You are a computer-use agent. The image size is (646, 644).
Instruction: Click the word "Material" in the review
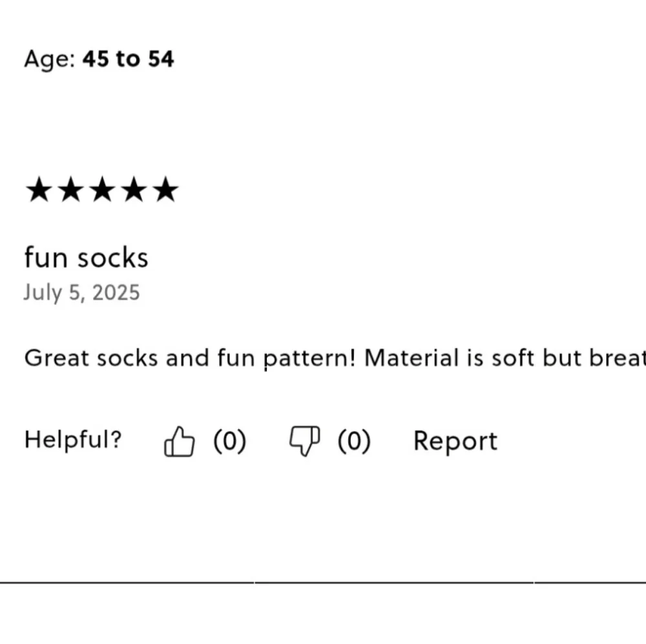point(412,358)
